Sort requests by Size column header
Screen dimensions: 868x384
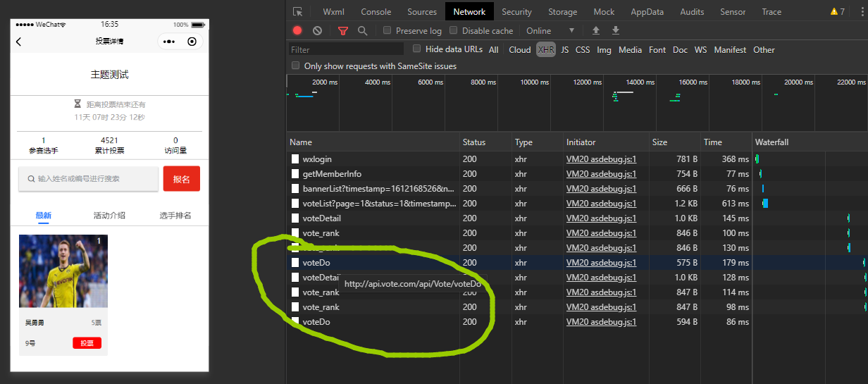675,142
